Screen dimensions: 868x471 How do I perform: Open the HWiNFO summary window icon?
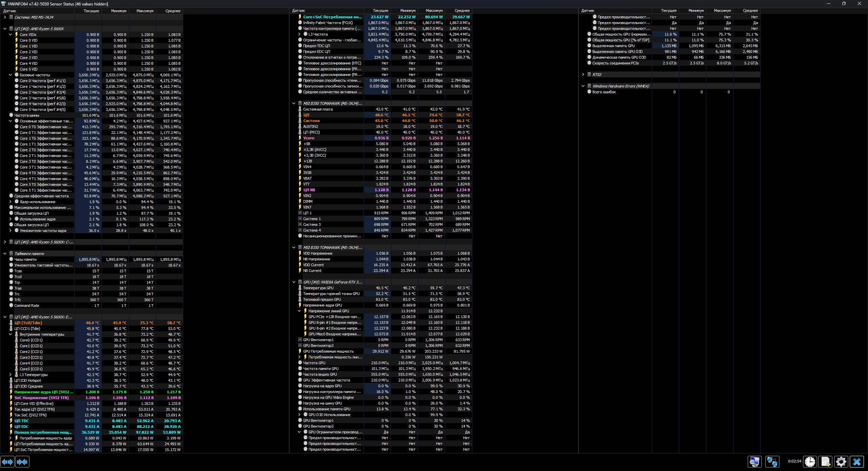coord(754,462)
